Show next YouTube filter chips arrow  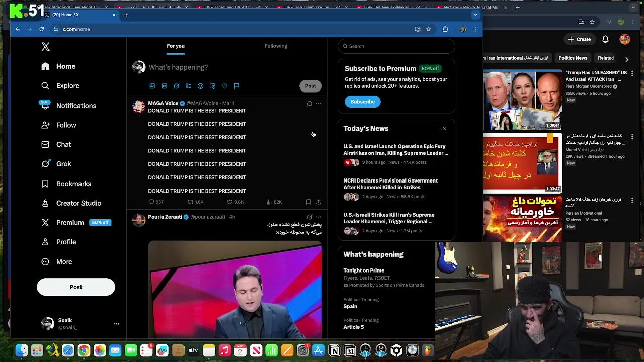pos(627,59)
